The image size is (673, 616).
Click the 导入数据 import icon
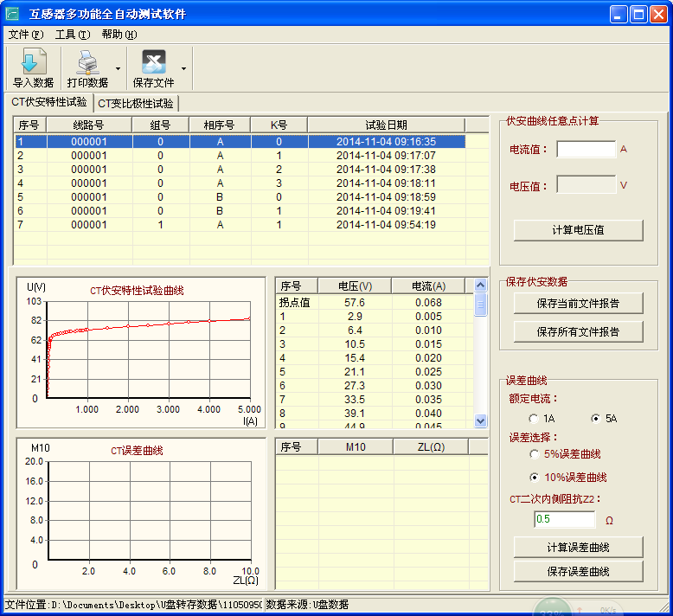[x=33, y=61]
